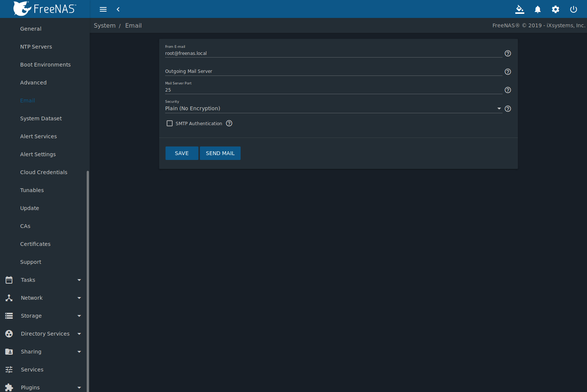Show help for Mail Server Port
This screenshot has height=392, width=587.
click(x=508, y=90)
